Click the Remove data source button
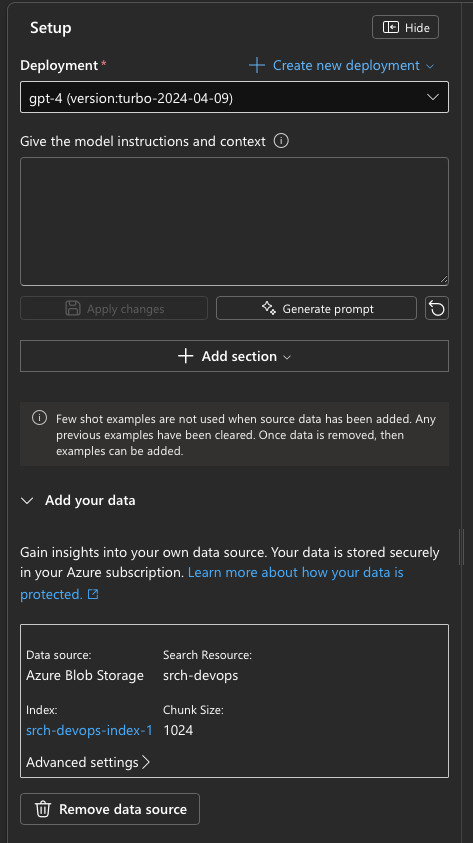 110,809
